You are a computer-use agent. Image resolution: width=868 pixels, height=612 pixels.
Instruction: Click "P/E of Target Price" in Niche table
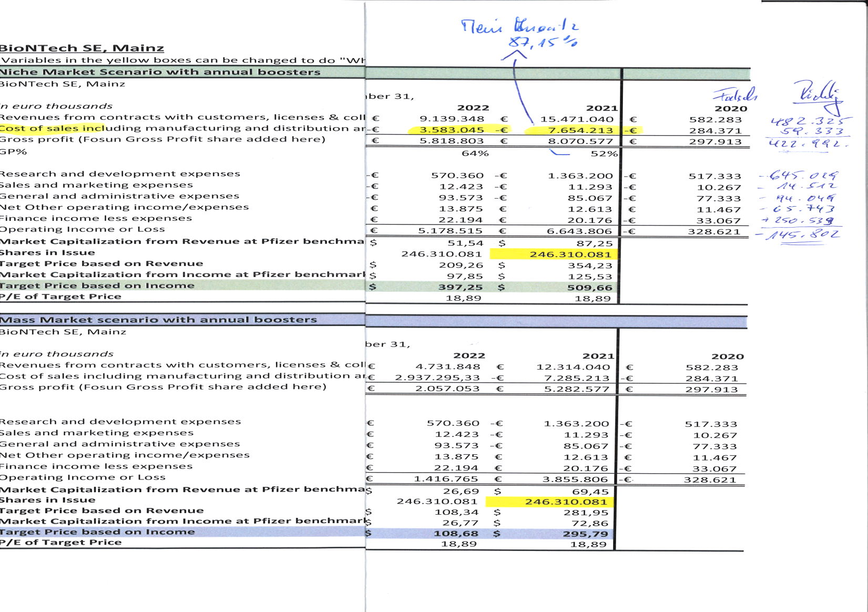click(60, 297)
